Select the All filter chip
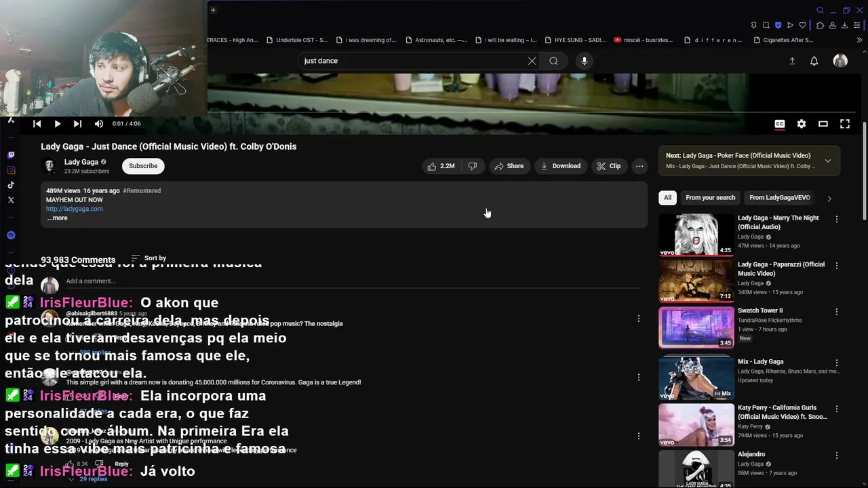Image resolution: width=868 pixels, height=488 pixels. [x=667, y=198]
